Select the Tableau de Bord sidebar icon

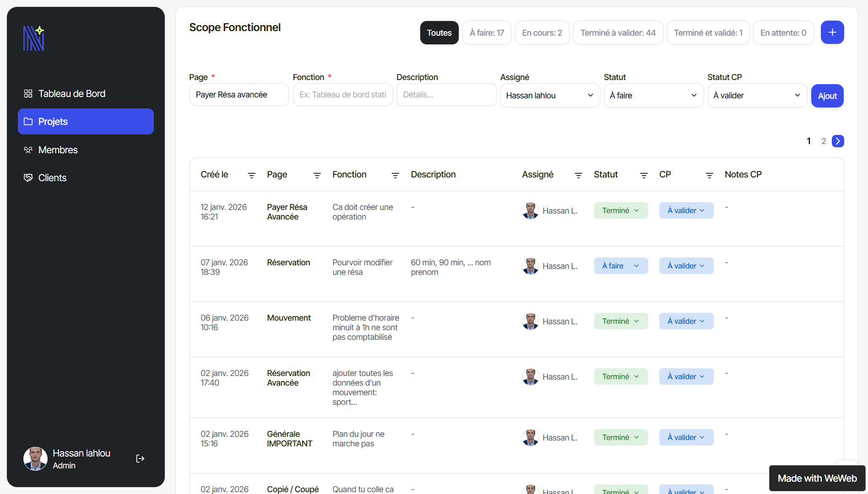click(x=28, y=93)
